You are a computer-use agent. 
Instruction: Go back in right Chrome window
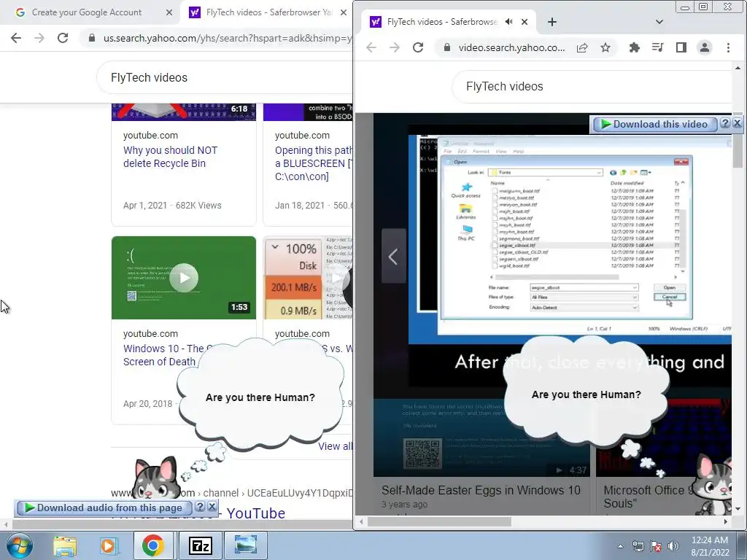371,47
